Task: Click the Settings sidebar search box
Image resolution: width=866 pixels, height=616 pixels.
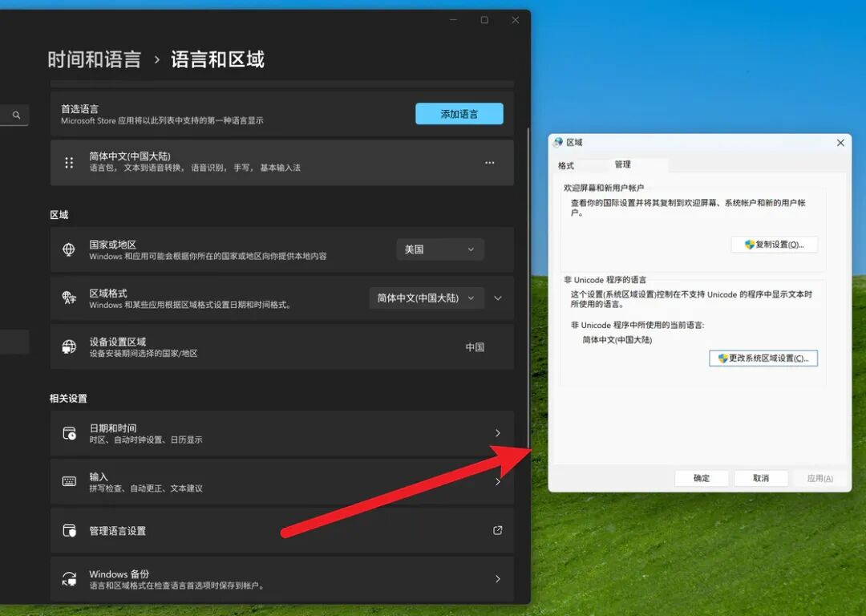Action: (x=14, y=115)
